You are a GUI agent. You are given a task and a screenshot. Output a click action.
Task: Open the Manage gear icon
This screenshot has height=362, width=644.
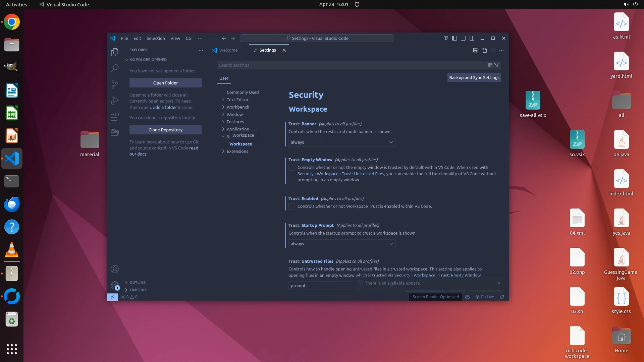point(115,285)
